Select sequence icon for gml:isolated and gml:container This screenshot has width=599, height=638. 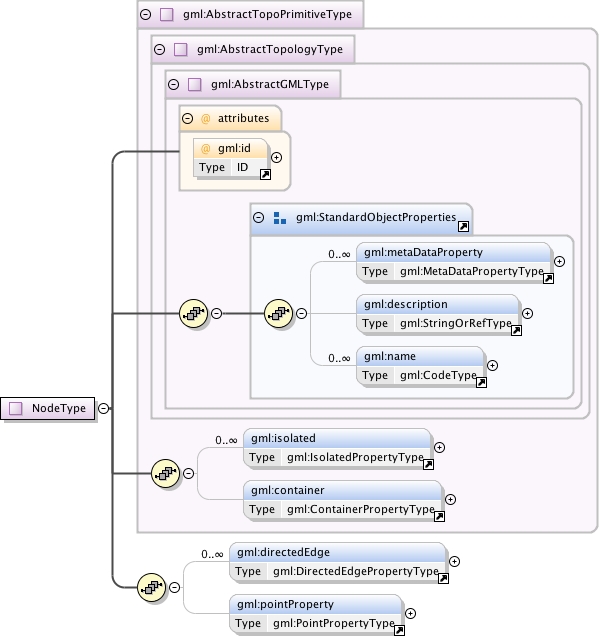165,473
